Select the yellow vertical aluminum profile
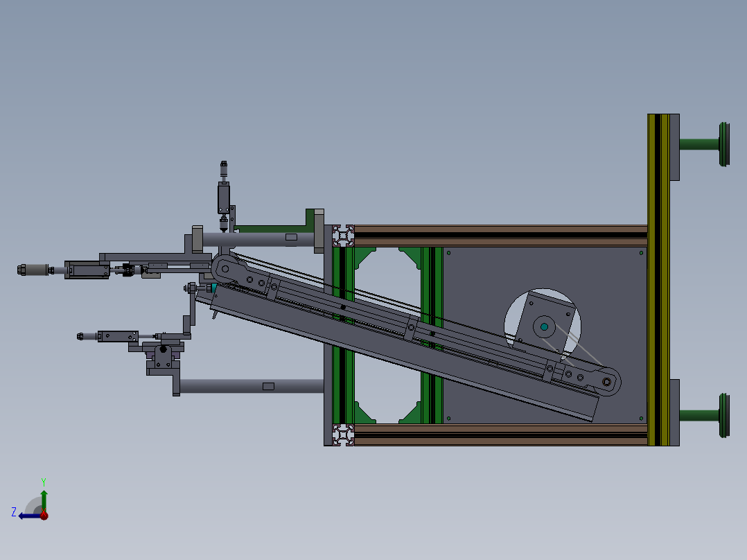The height and width of the screenshot is (560, 747). point(658,280)
